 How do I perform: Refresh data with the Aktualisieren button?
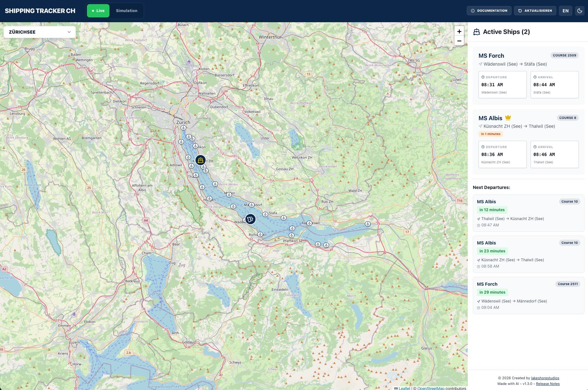click(535, 11)
